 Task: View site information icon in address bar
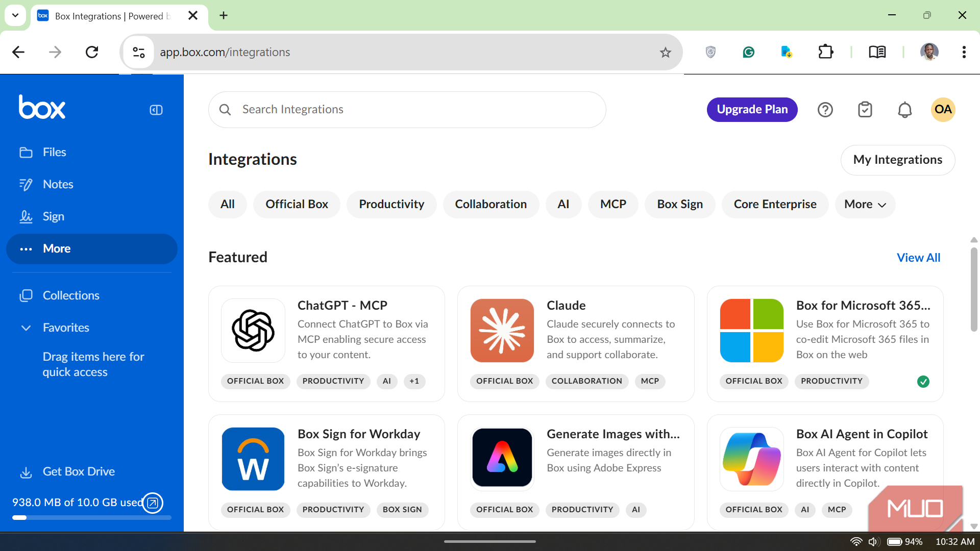(139, 52)
